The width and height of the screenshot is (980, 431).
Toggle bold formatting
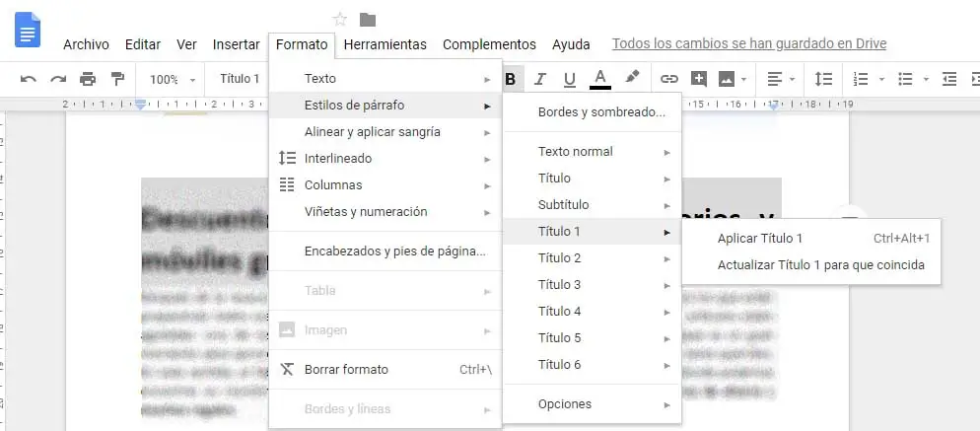click(x=510, y=79)
